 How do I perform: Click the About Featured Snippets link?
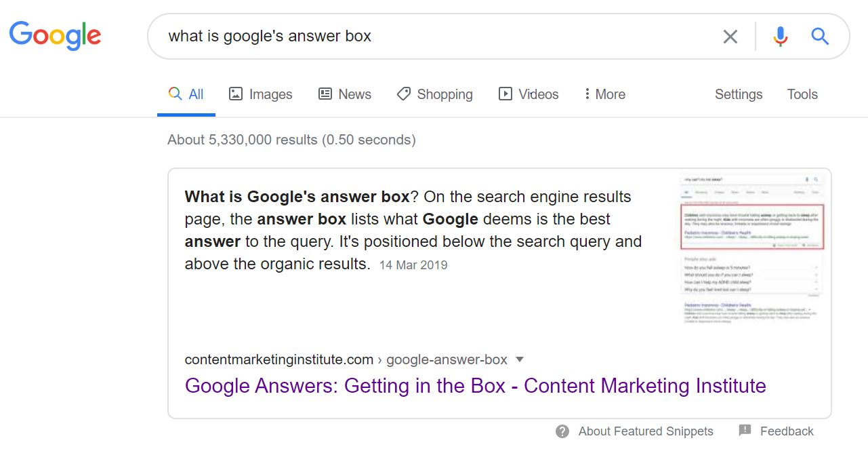point(645,431)
